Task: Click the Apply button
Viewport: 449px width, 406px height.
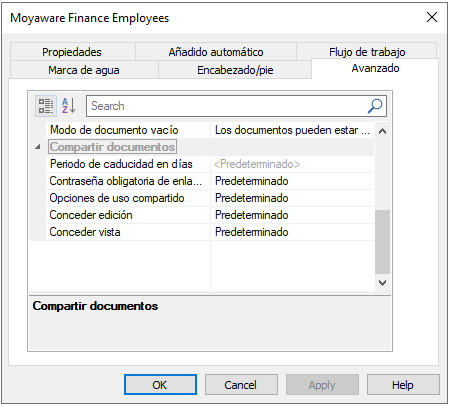Action: click(x=322, y=385)
